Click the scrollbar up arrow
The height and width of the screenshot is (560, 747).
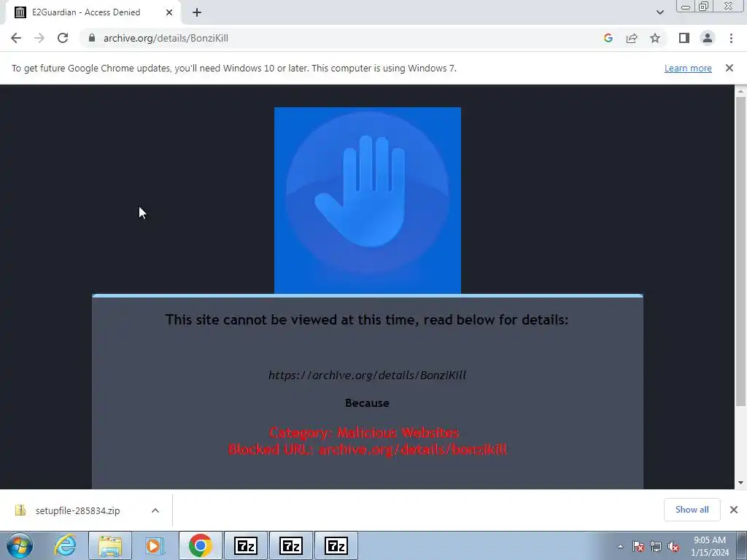[x=740, y=90]
